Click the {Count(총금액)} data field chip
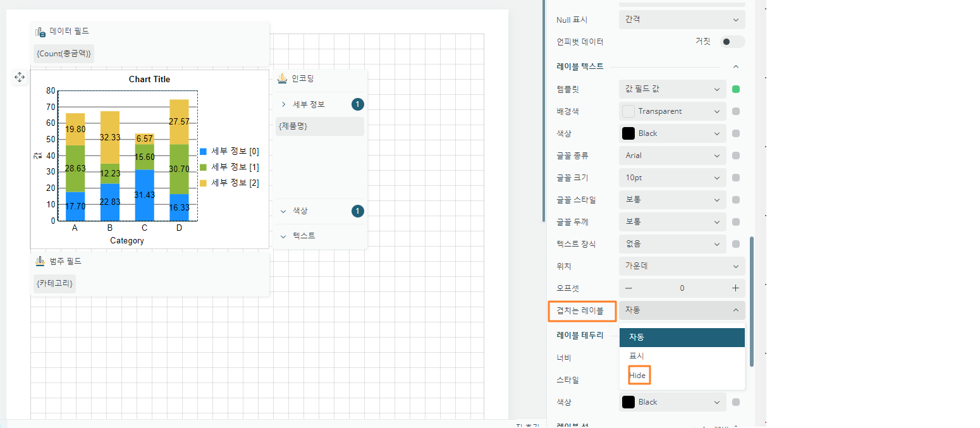 [64, 54]
